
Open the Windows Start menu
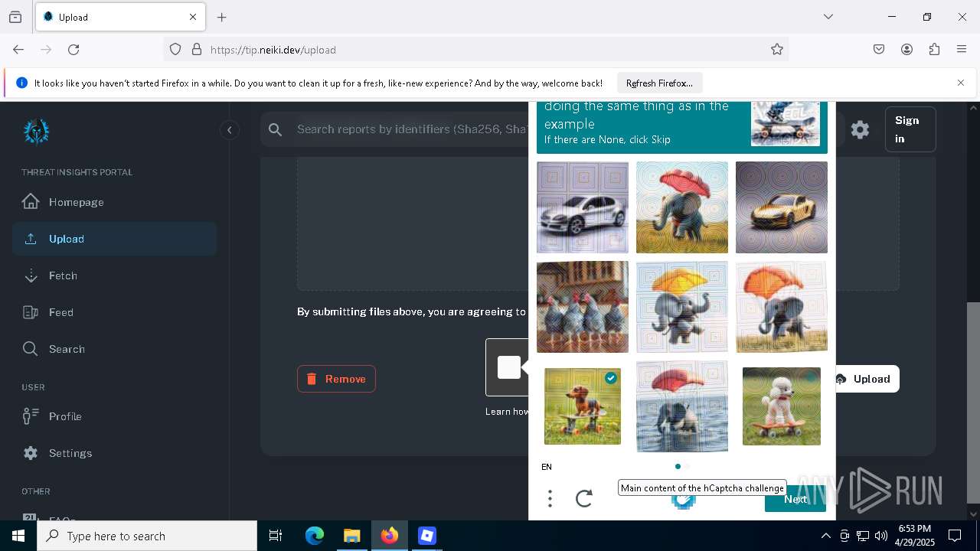tap(18, 536)
